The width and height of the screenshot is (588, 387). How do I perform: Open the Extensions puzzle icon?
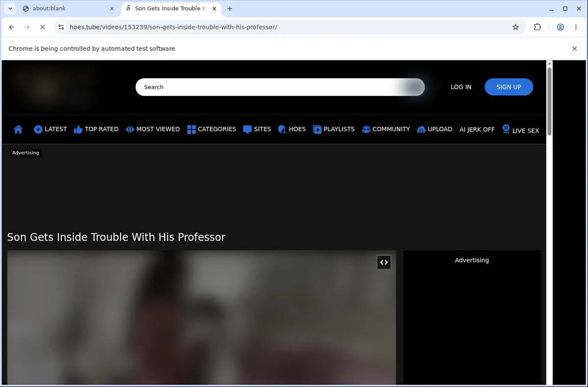point(538,27)
